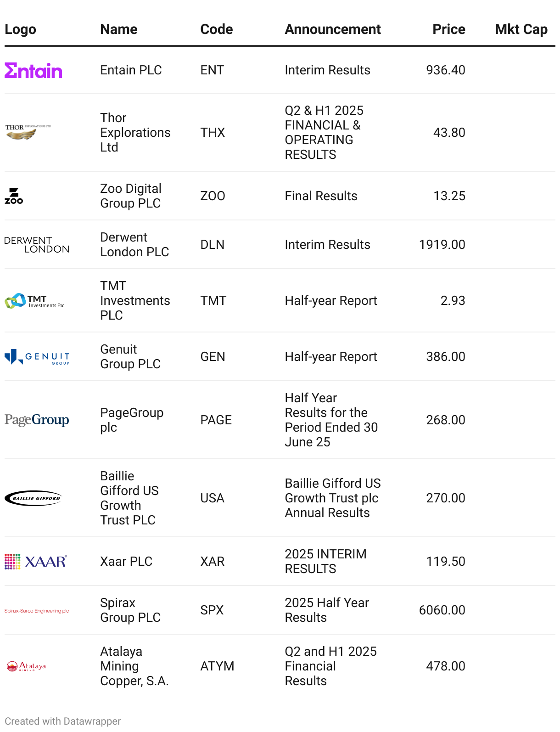Click the Entain PLC Interim Results announcement

(327, 70)
